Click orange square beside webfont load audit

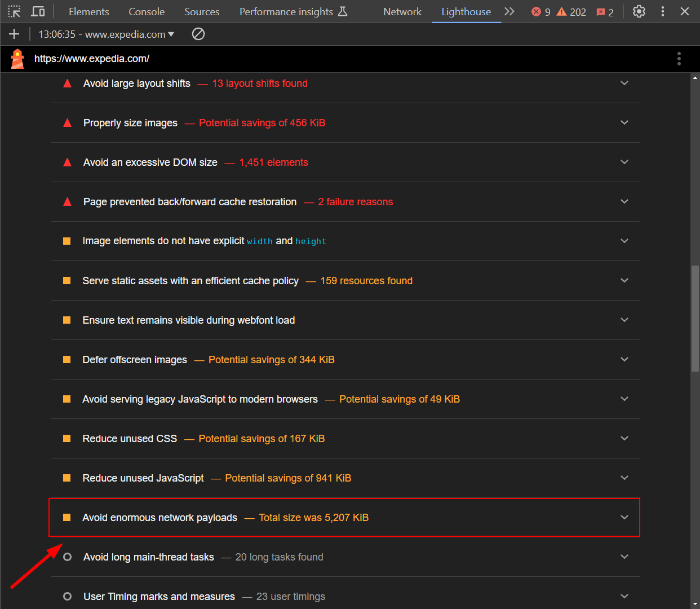(67, 320)
